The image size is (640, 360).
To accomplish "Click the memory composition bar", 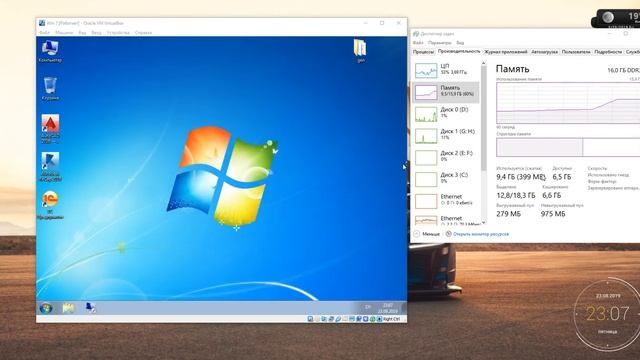I will point(568,147).
